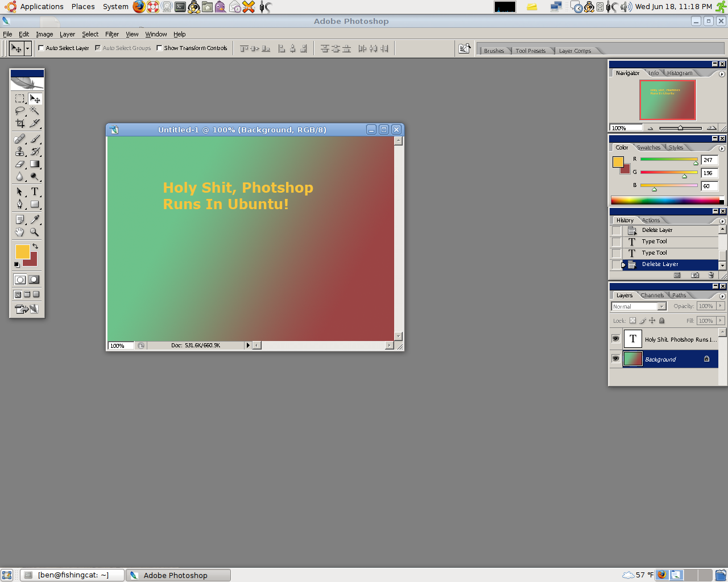Select the Lasso tool
The image size is (728, 582).
20,111
